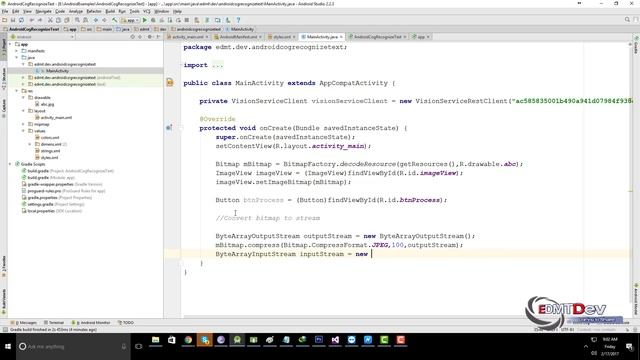Image resolution: width=640 pixels, height=360 pixels.
Task: Close the MainActivity.java tab
Action: tap(341, 37)
